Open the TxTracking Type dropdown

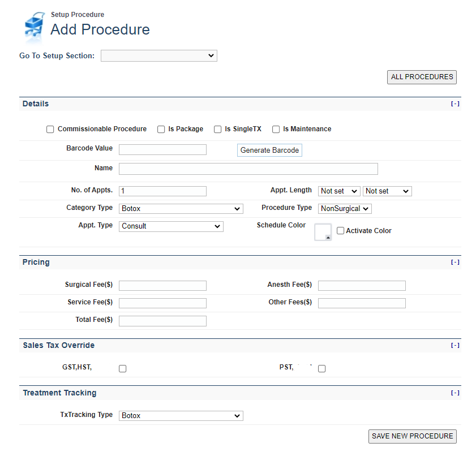coord(181,416)
